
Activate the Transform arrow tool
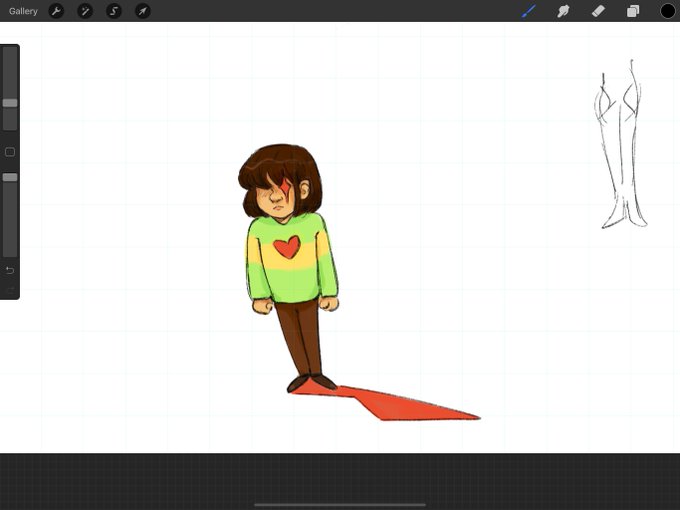[143, 11]
